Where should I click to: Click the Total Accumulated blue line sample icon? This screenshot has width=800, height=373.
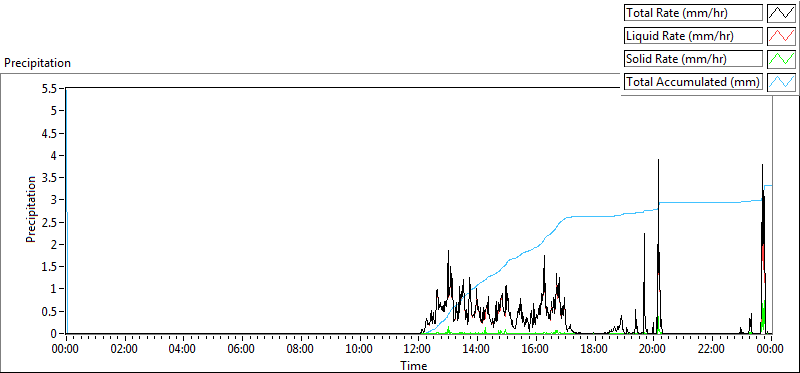[782, 82]
